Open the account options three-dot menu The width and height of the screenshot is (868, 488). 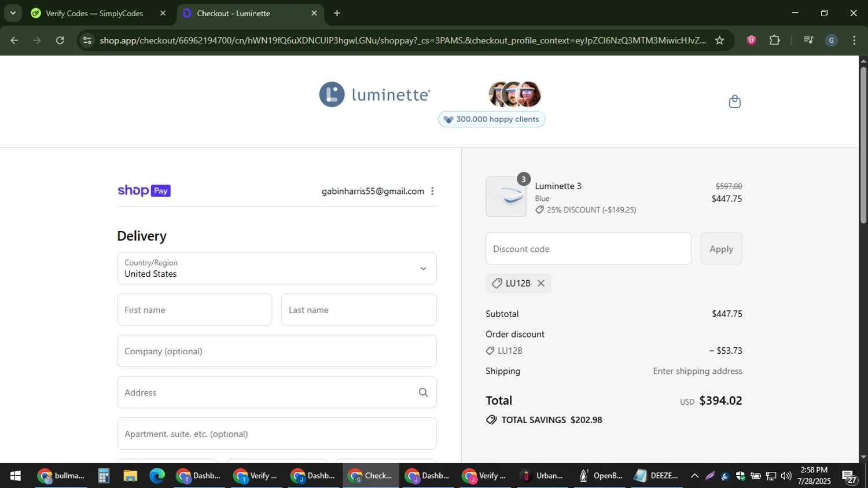[432, 191]
